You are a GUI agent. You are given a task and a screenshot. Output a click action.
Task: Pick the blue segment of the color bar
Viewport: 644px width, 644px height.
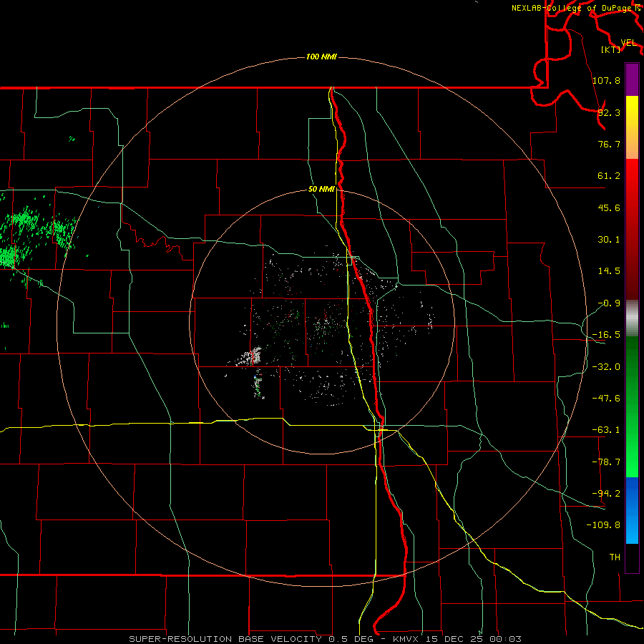(x=632, y=510)
